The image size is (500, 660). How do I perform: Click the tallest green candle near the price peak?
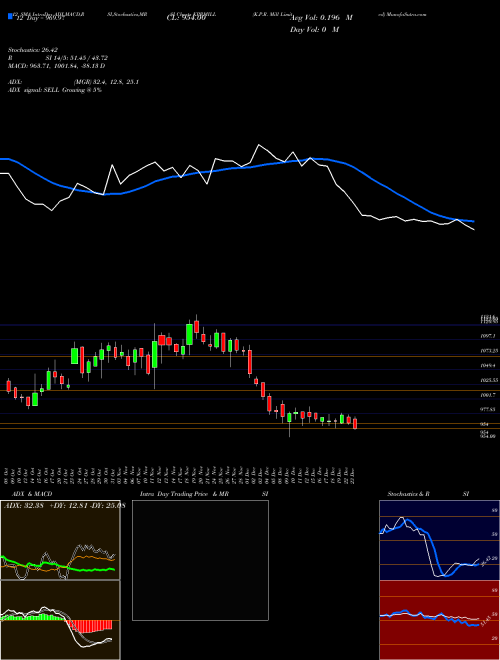(189, 335)
